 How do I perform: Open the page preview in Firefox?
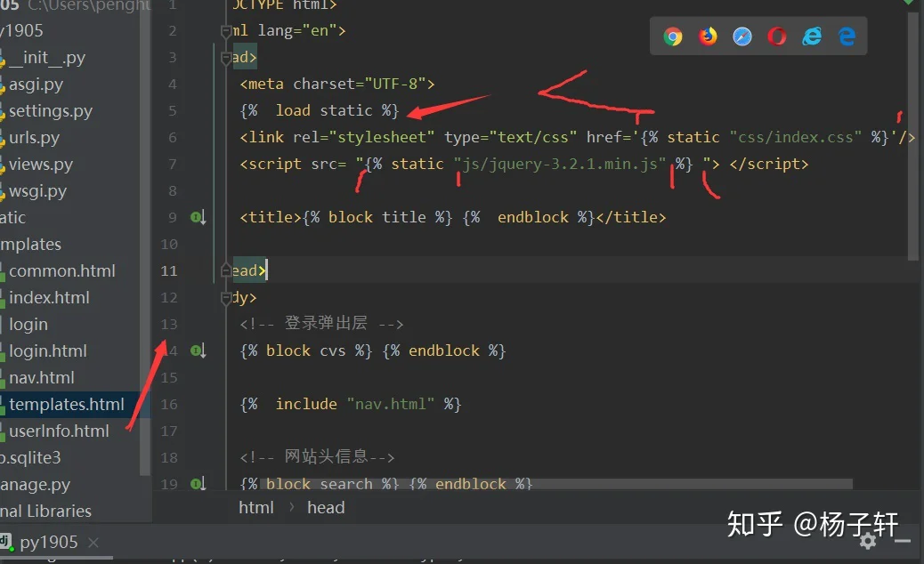pos(708,36)
